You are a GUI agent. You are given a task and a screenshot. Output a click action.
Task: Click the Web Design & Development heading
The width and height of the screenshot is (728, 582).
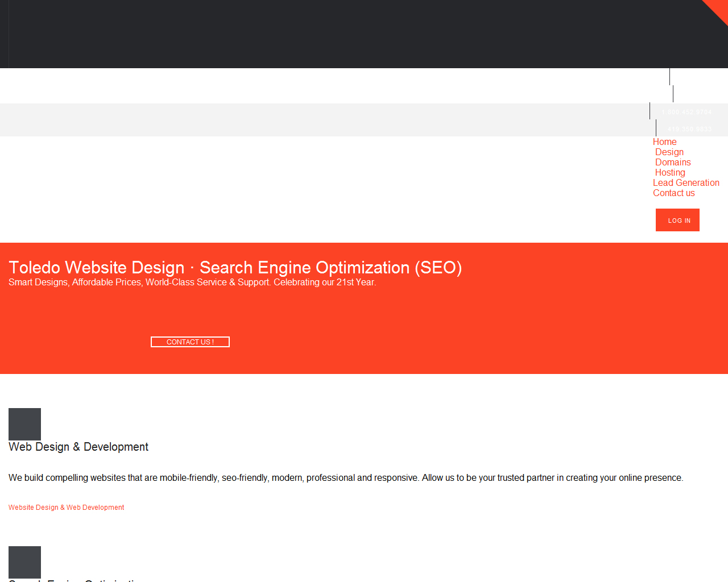[78, 447]
